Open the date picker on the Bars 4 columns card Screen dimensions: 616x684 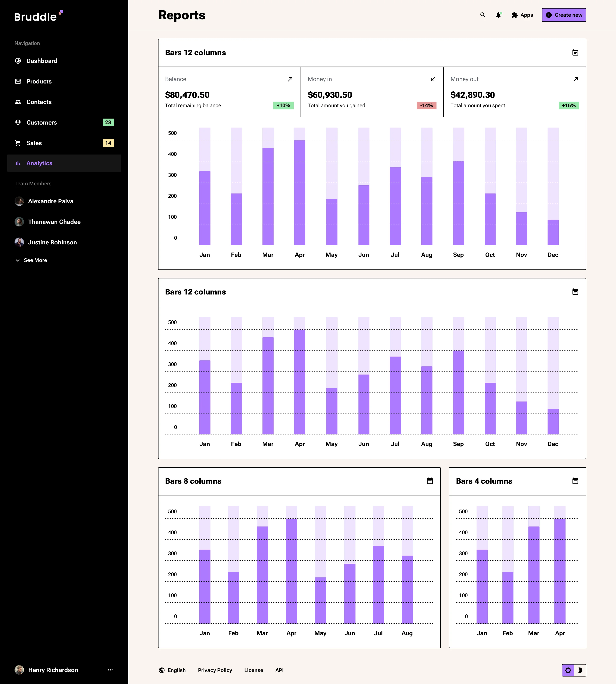coord(575,481)
